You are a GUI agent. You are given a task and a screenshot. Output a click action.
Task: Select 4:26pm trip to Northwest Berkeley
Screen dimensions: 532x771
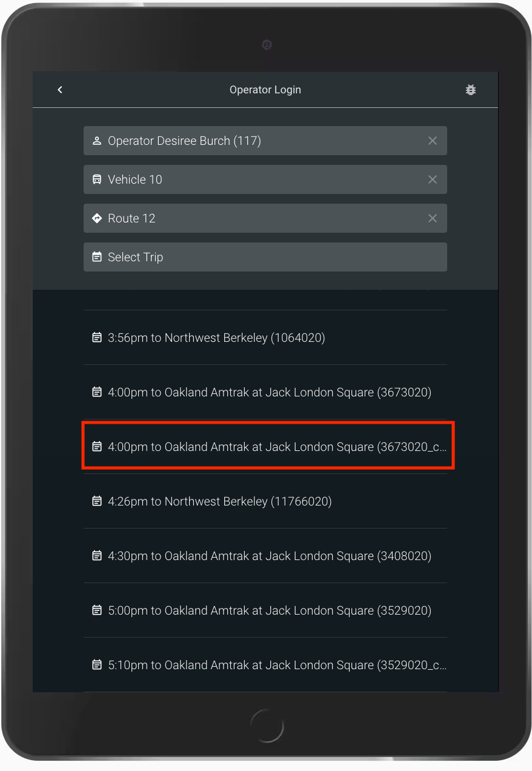(x=219, y=501)
